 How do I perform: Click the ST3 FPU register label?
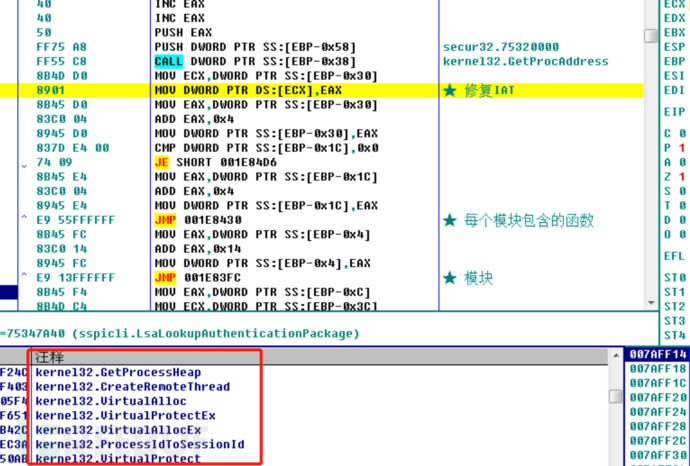click(675, 321)
